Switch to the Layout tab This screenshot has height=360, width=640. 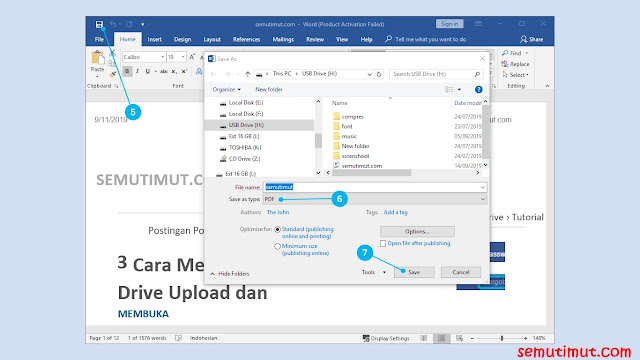pos(212,40)
